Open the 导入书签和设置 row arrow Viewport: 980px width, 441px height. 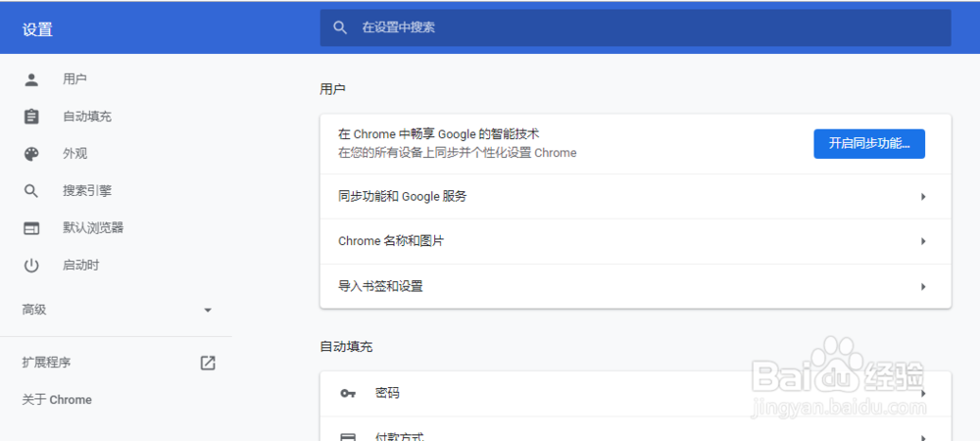pyautogui.click(x=923, y=286)
